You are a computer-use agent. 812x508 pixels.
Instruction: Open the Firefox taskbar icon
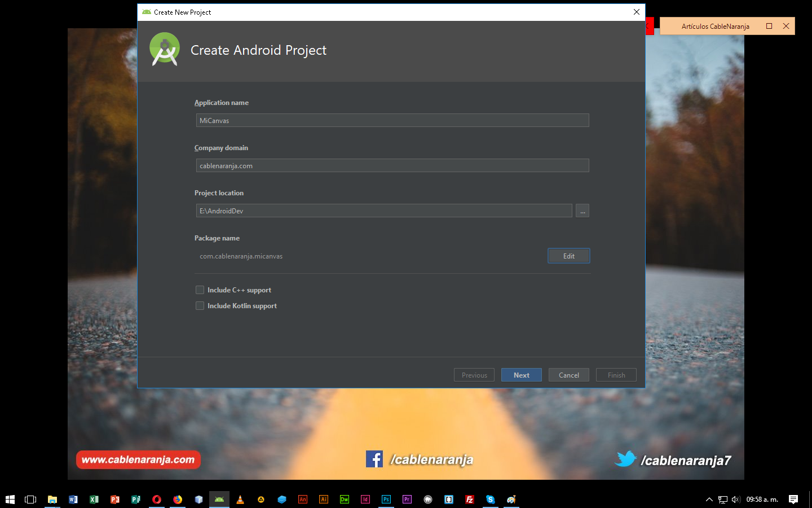tap(178, 500)
